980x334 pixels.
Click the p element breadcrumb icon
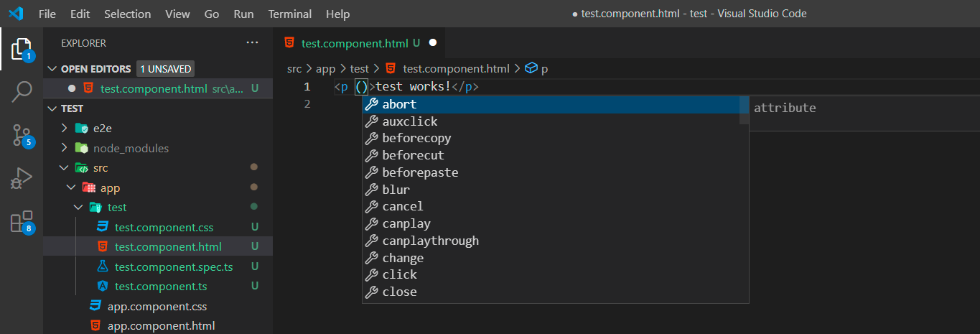tap(532, 69)
